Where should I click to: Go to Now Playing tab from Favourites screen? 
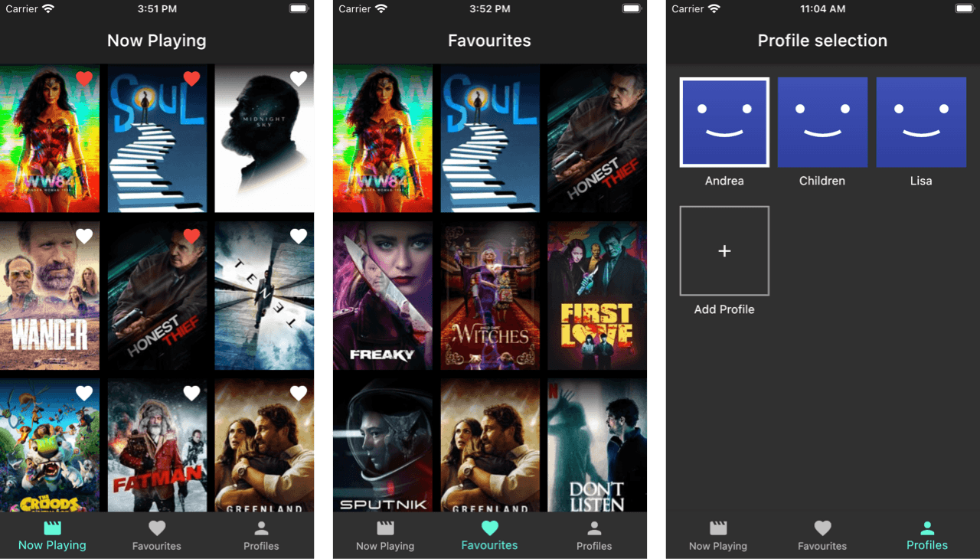[x=385, y=536]
